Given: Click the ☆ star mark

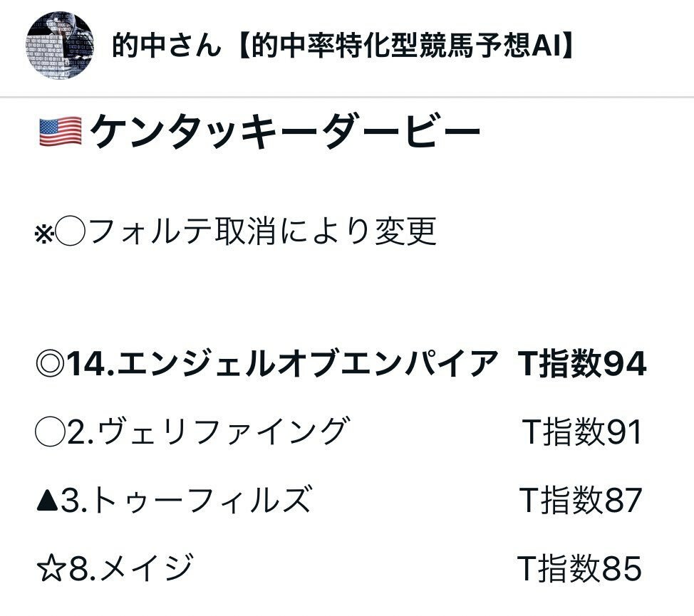Looking at the screenshot, I should (50, 569).
